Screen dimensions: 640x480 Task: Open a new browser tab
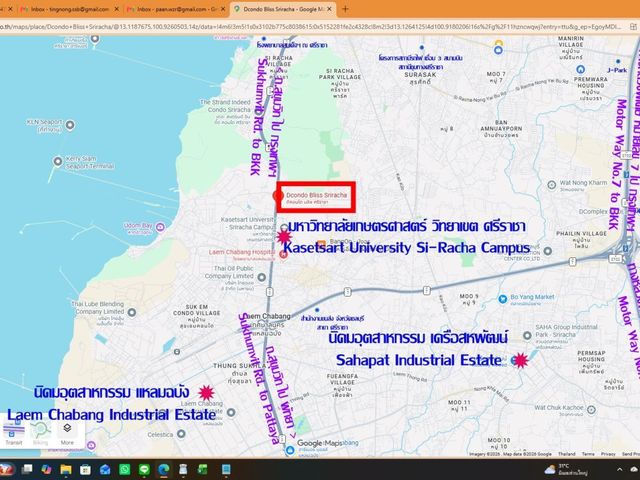345,9
